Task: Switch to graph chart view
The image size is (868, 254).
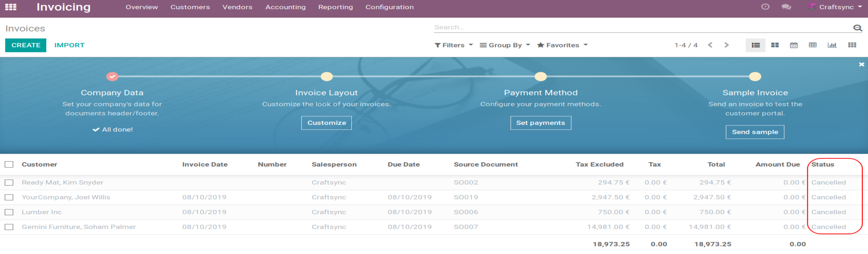Action: [832, 45]
